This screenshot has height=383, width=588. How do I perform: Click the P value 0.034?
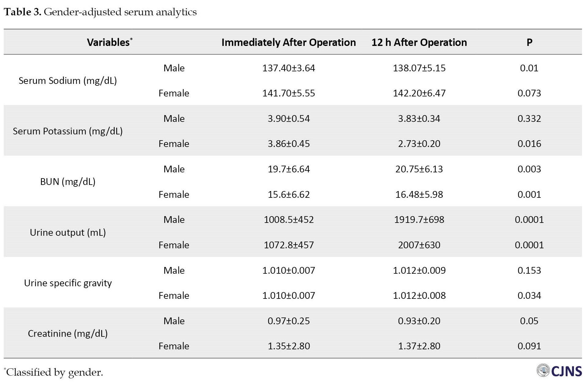tap(529, 295)
